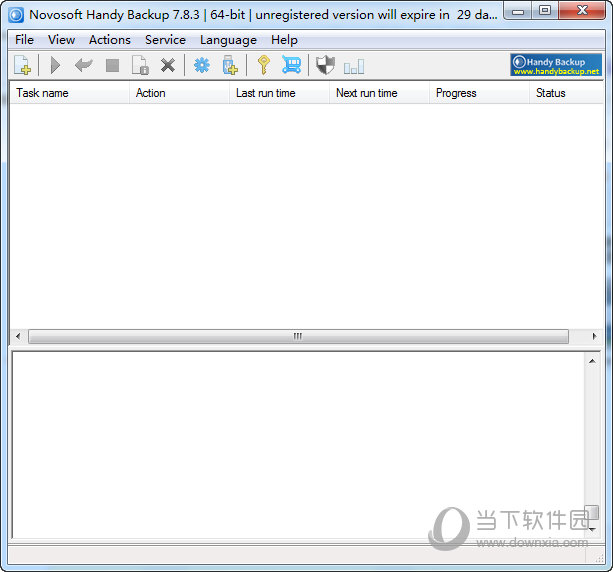Open task properties document icon
This screenshot has height=572, width=613.
(x=140, y=65)
